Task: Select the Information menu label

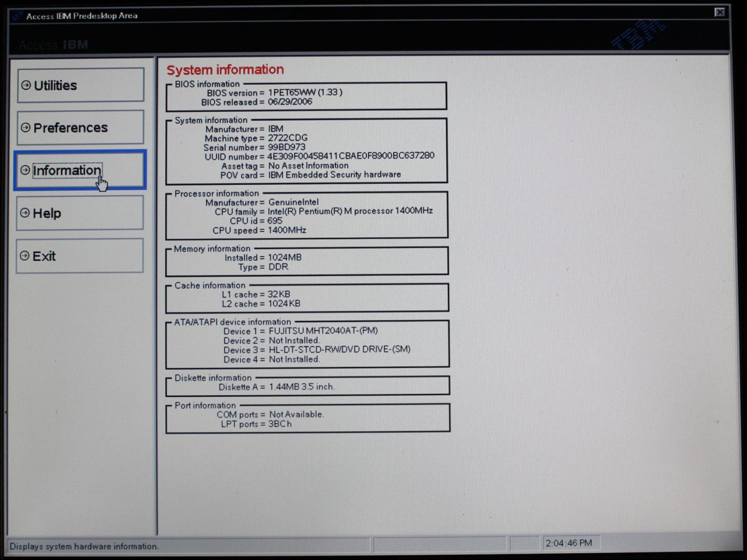Action: pyautogui.click(x=67, y=171)
